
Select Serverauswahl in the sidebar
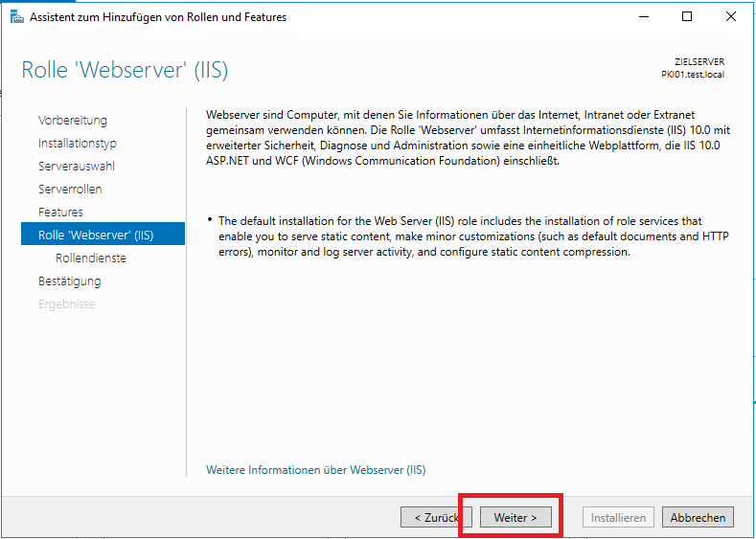pos(77,167)
